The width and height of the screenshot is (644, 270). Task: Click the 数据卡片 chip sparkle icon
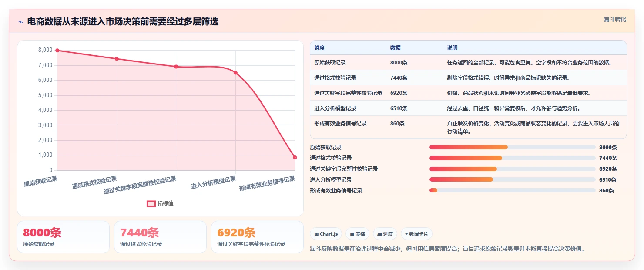click(x=406, y=234)
